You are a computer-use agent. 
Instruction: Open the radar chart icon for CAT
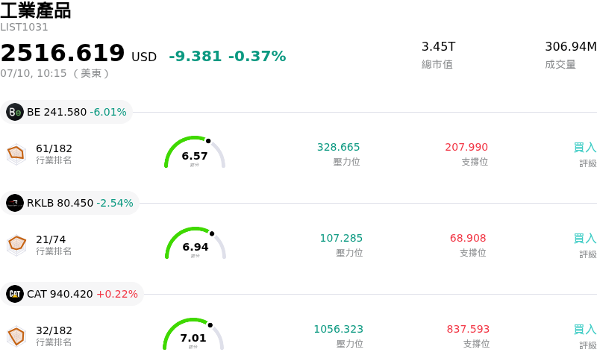pyautogui.click(x=16, y=336)
